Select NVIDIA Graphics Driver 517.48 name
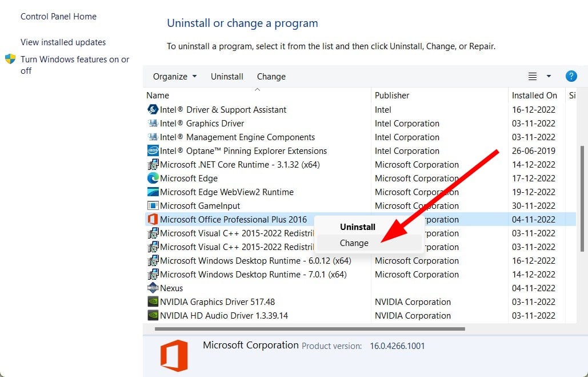This screenshot has width=588, height=377. (217, 302)
